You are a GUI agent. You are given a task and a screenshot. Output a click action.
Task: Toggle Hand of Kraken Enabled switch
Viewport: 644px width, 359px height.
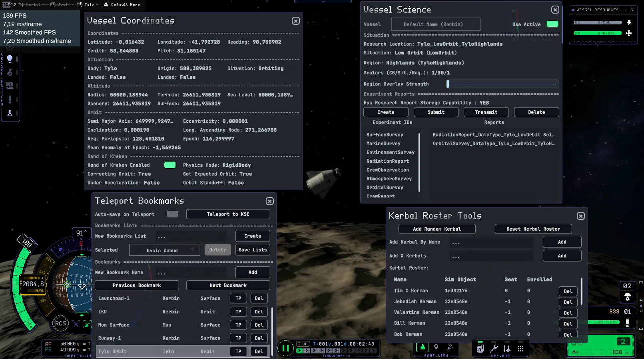click(x=170, y=165)
